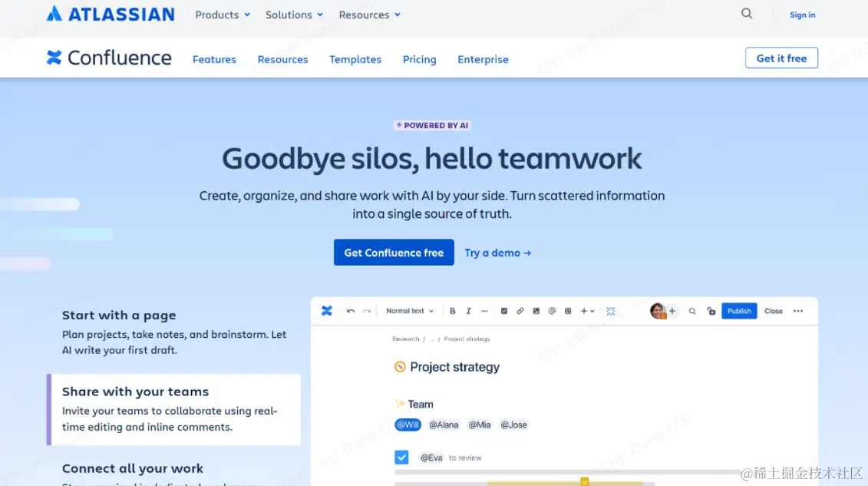868x486 pixels.
Task: Open the site search magnifier icon
Action: [x=747, y=14]
